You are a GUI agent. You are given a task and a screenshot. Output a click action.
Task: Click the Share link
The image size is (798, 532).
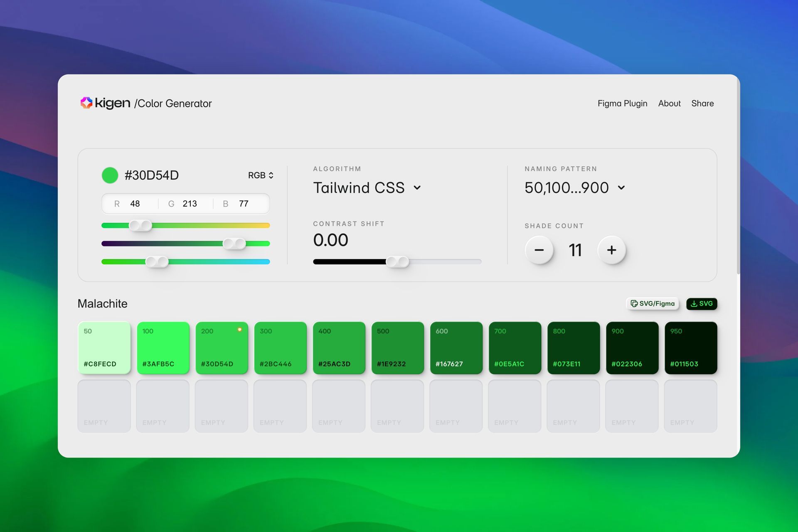702,103
